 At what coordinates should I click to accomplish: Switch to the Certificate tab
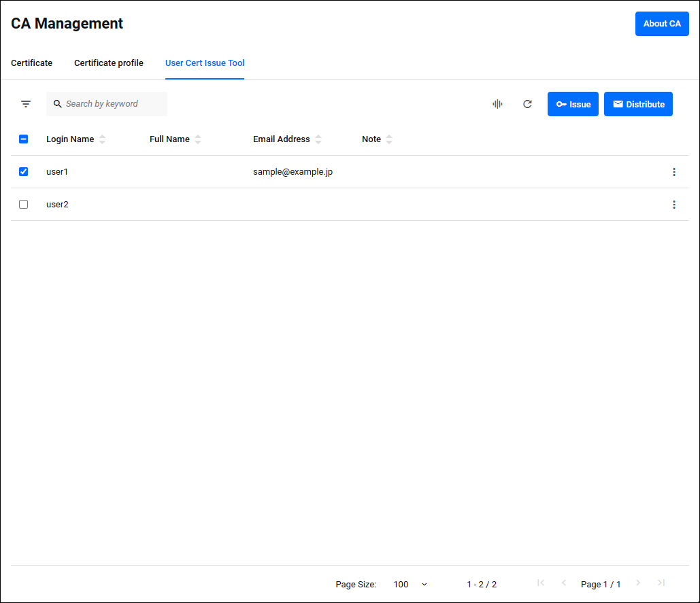coord(32,63)
